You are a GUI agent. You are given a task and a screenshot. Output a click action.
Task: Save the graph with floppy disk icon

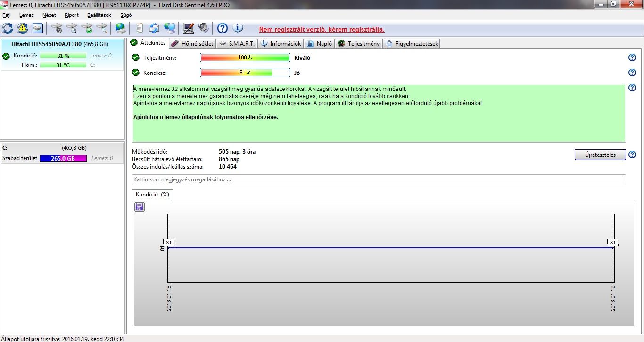[x=140, y=206]
